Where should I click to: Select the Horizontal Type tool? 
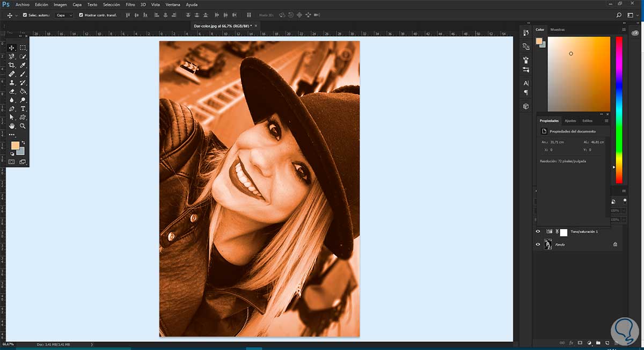coord(23,108)
